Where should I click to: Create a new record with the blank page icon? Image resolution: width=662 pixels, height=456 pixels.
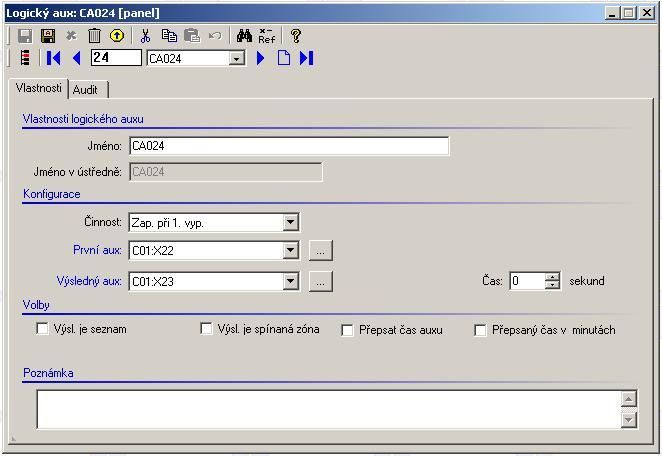(x=284, y=58)
